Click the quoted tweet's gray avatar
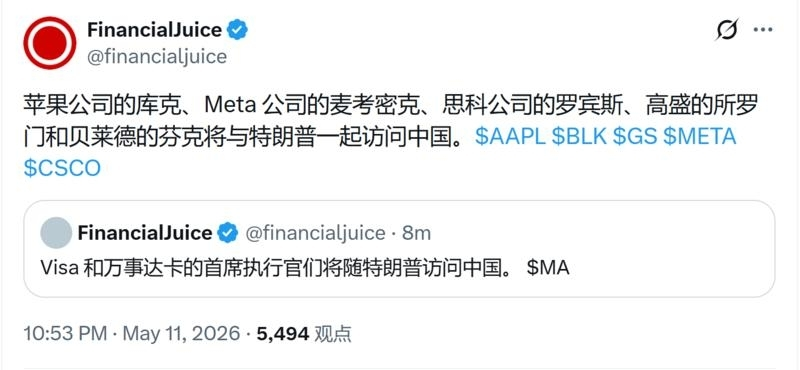The width and height of the screenshot is (800, 370). [x=56, y=233]
